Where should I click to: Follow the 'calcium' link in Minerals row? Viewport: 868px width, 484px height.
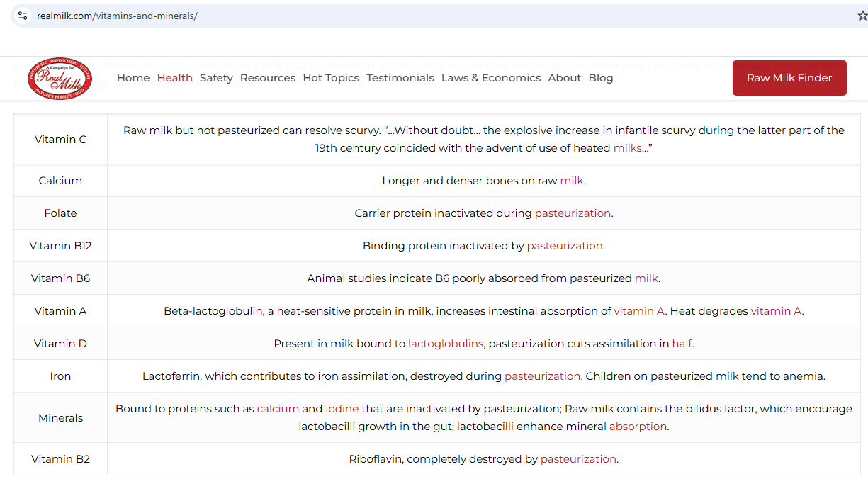pyautogui.click(x=278, y=409)
